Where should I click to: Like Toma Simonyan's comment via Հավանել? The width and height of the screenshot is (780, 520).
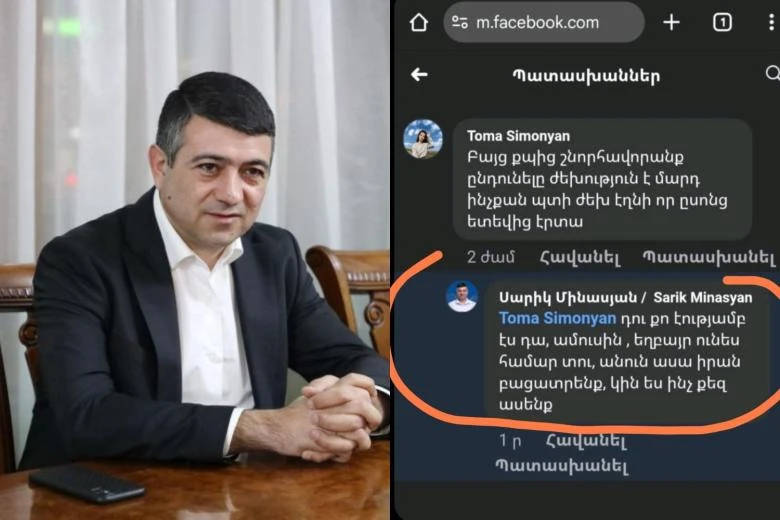click(x=580, y=258)
